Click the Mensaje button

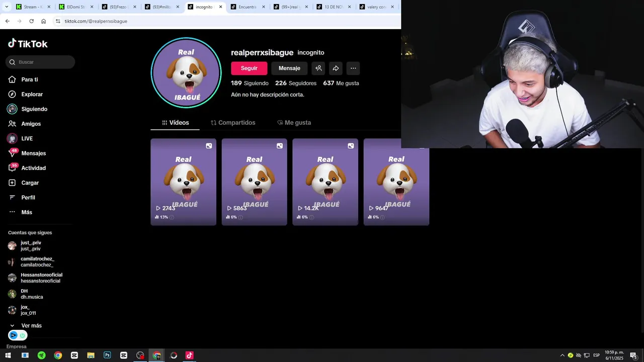(x=289, y=68)
